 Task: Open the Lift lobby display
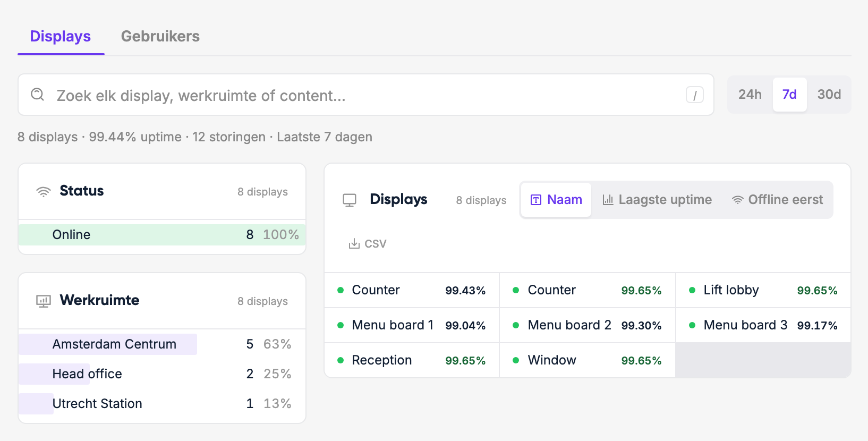[x=763, y=290]
